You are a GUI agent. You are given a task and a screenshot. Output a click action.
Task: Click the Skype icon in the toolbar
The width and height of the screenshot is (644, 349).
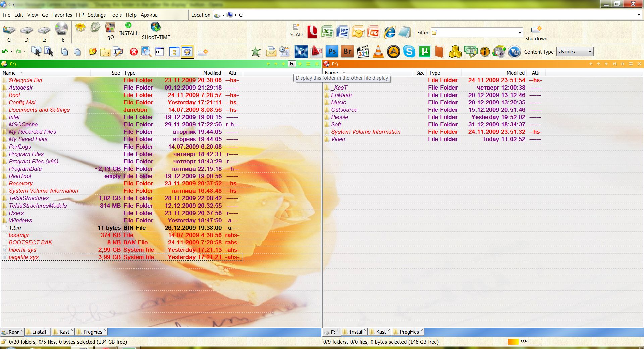(409, 52)
